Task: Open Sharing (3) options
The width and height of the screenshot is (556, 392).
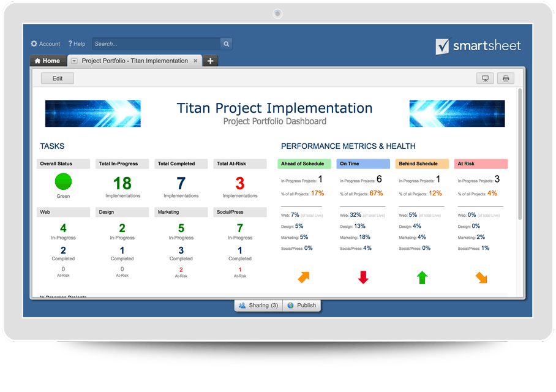Action: [x=258, y=305]
